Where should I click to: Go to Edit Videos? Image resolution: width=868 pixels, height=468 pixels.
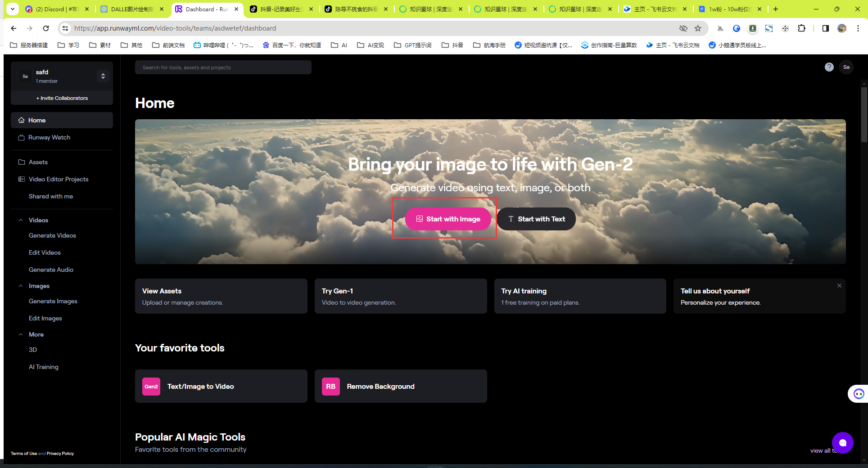coord(45,252)
